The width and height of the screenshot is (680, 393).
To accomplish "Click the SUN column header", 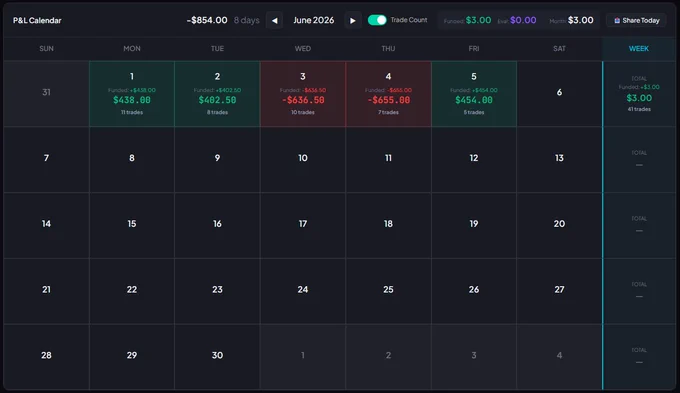I will [x=46, y=49].
